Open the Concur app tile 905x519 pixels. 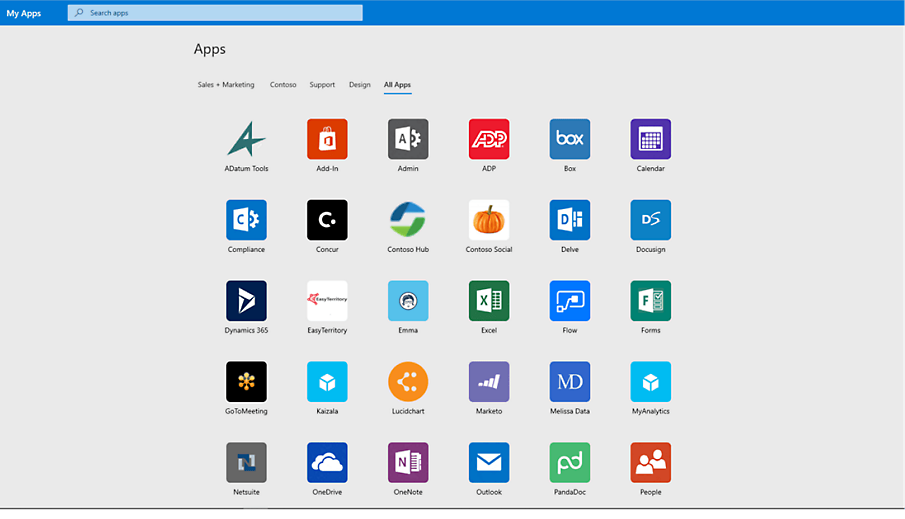click(327, 220)
